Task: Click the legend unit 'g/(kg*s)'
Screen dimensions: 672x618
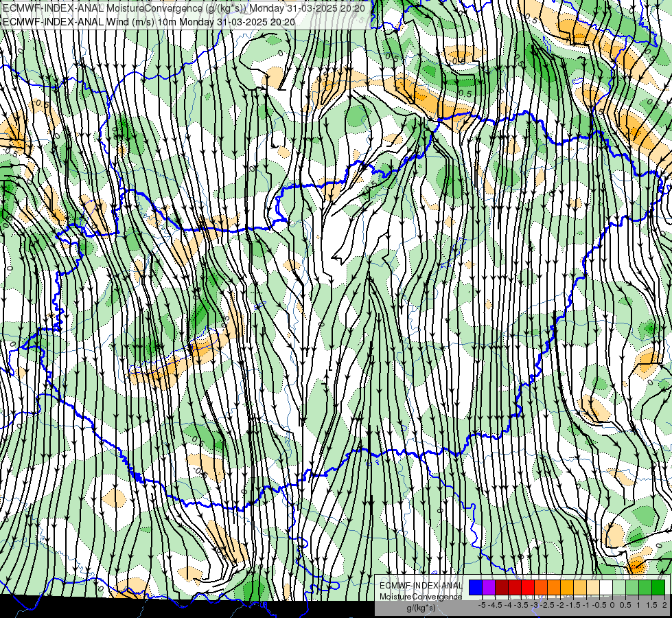Action: [421, 608]
